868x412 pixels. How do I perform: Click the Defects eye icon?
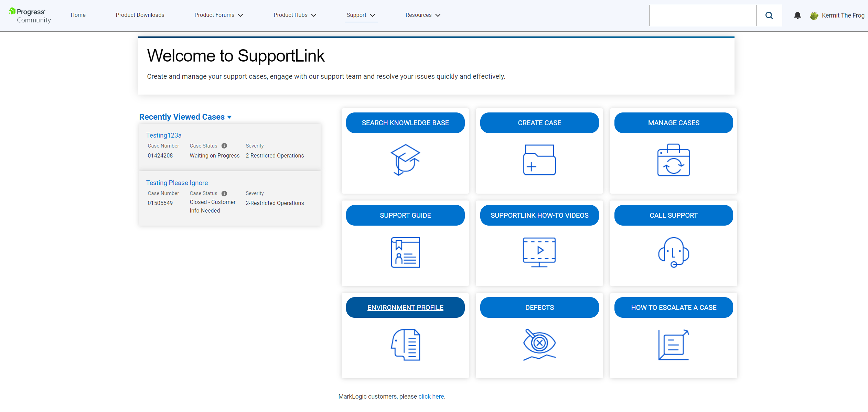point(539,345)
